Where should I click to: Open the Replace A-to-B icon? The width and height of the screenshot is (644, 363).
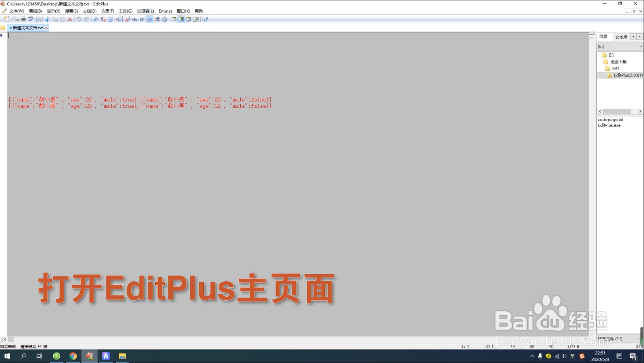point(103,19)
